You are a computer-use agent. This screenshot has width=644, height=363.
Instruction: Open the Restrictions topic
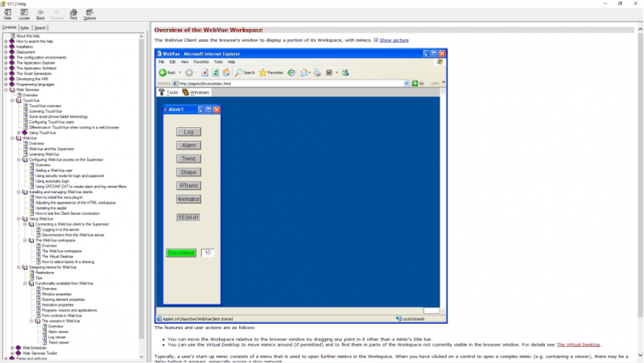coord(44,273)
